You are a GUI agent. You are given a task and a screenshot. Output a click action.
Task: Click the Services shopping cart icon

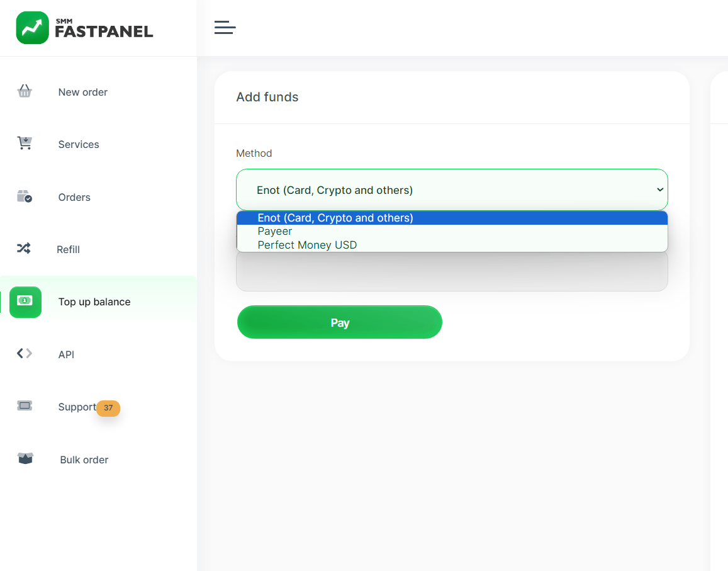coord(24,144)
